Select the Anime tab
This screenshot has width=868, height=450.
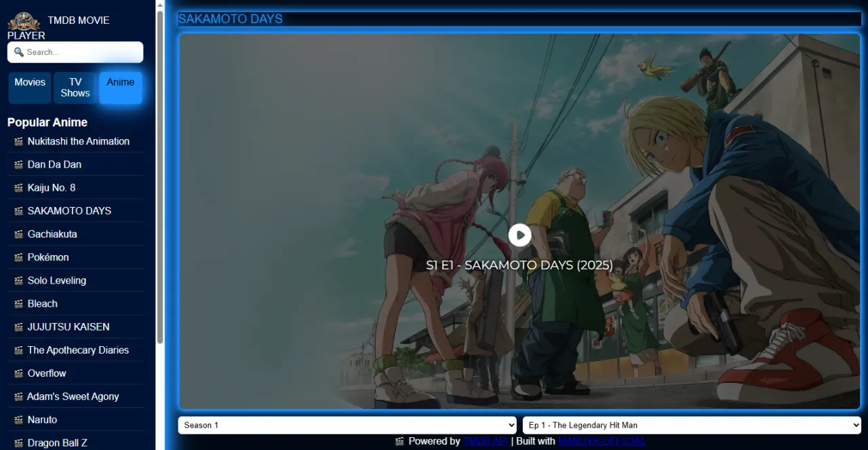click(x=121, y=88)
